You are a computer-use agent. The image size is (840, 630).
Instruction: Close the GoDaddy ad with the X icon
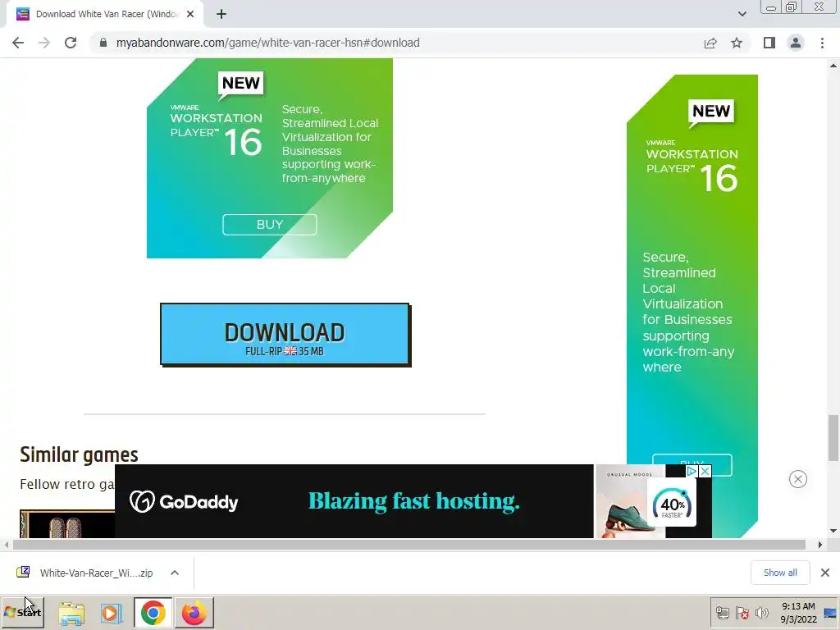705,471
